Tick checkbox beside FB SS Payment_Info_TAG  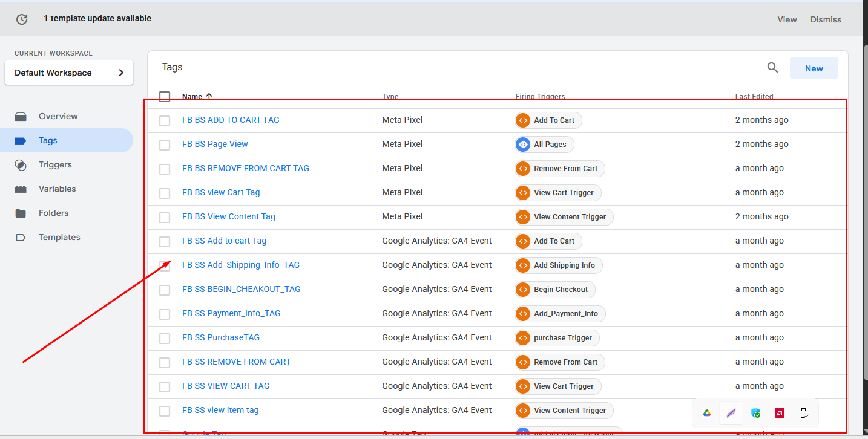[x=165, y=314]
